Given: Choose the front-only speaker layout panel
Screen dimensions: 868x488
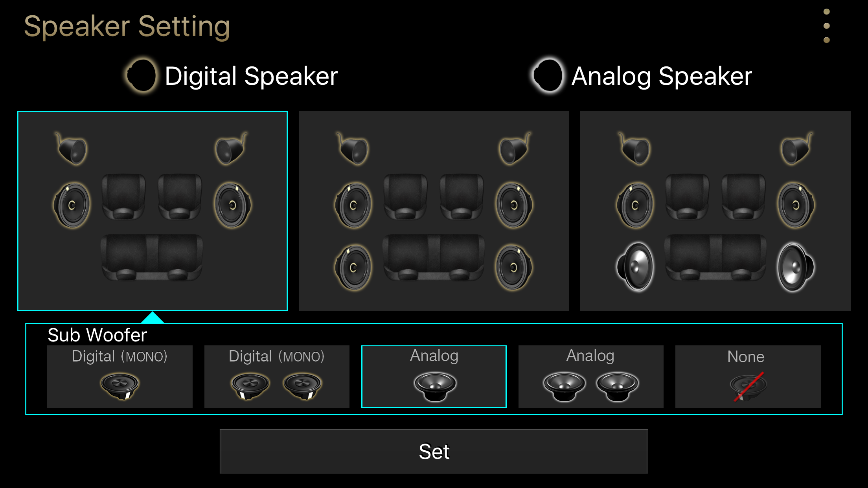Looking at the screenshot, I should (x=153, y=211).
